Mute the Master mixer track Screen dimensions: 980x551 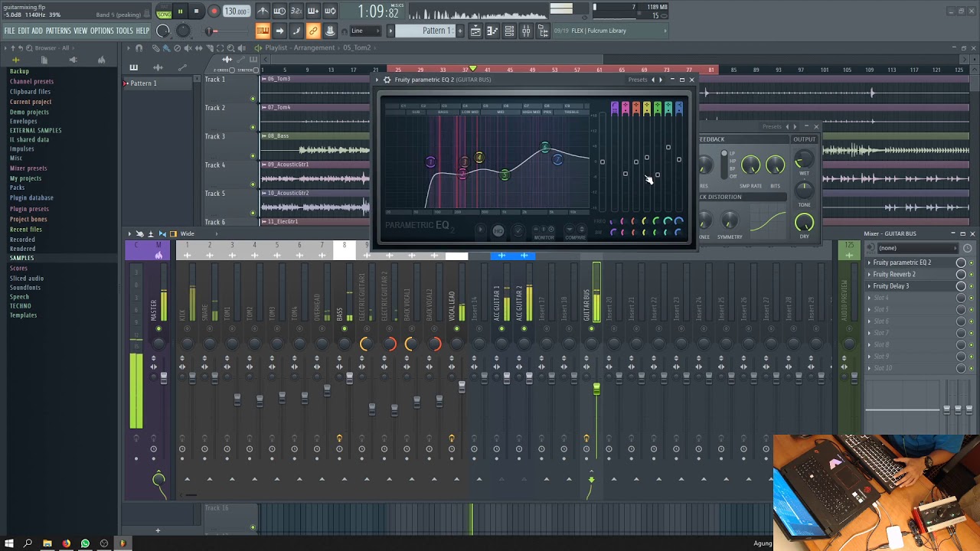tap(158, 329)
